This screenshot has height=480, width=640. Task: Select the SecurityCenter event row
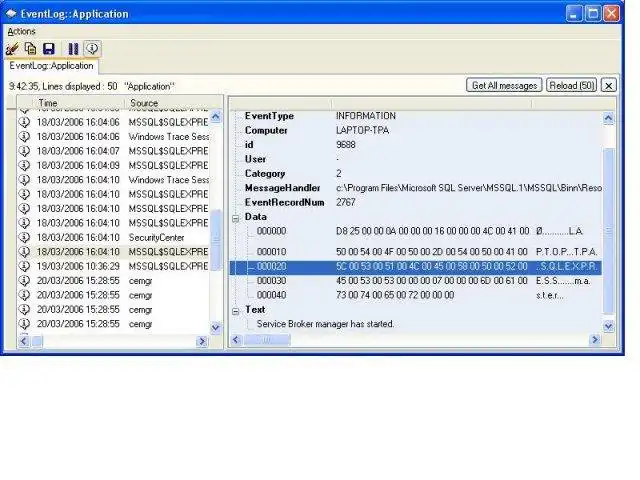(113, 238)
